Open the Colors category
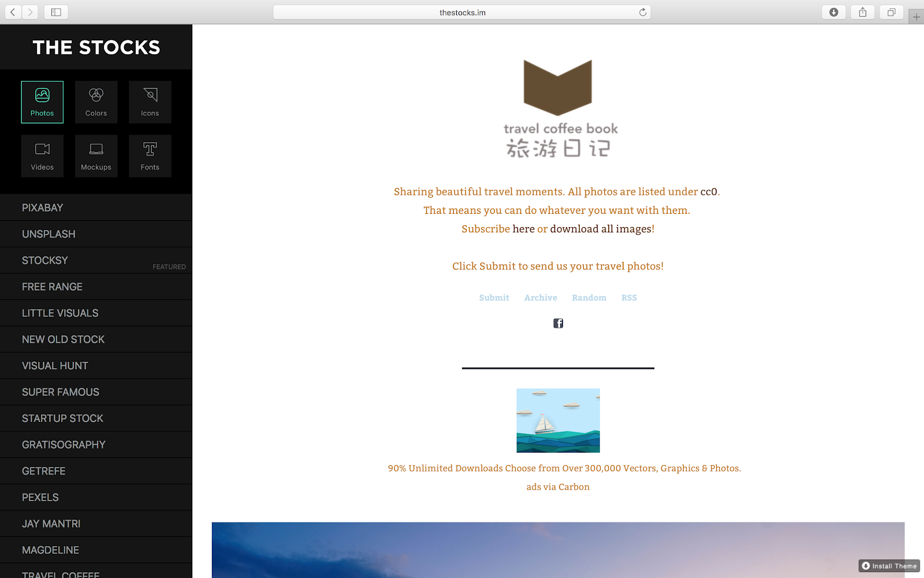 click(x=96, y=102)
